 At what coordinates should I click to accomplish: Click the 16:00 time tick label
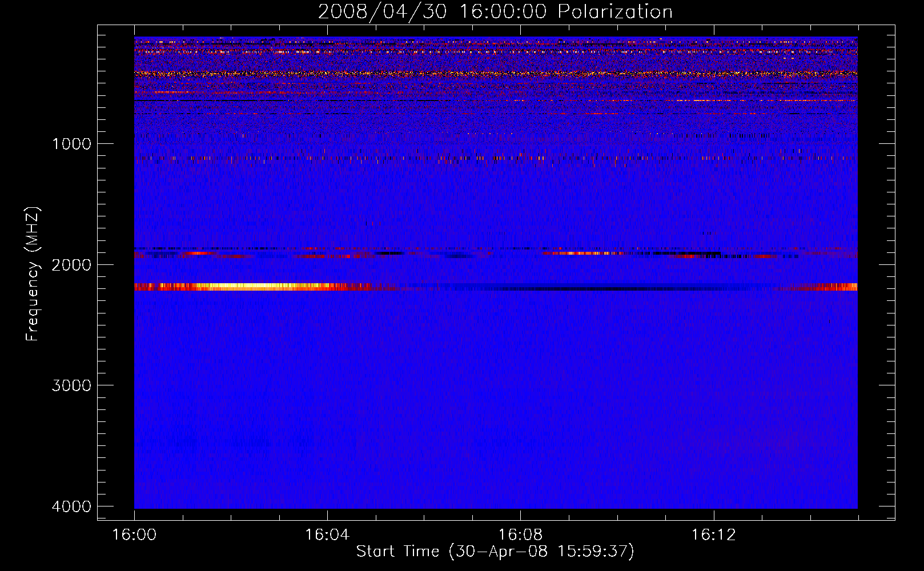click(x=134, y=535)
